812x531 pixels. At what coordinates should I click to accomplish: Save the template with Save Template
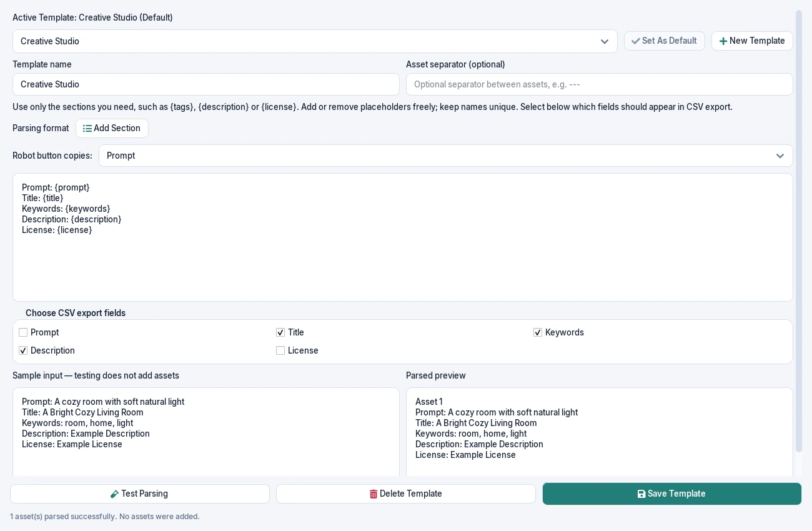(x=672, y=494)
